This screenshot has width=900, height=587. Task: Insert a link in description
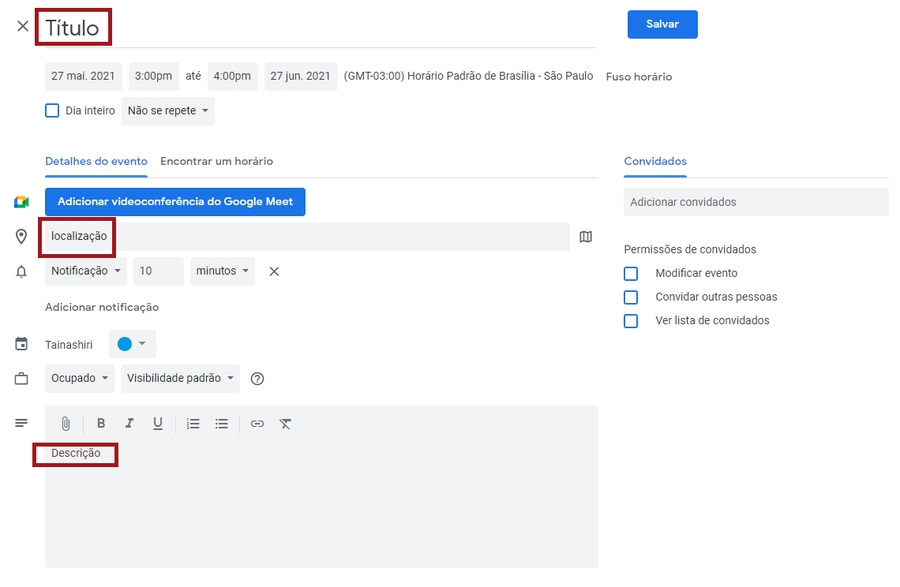point(257,424)
